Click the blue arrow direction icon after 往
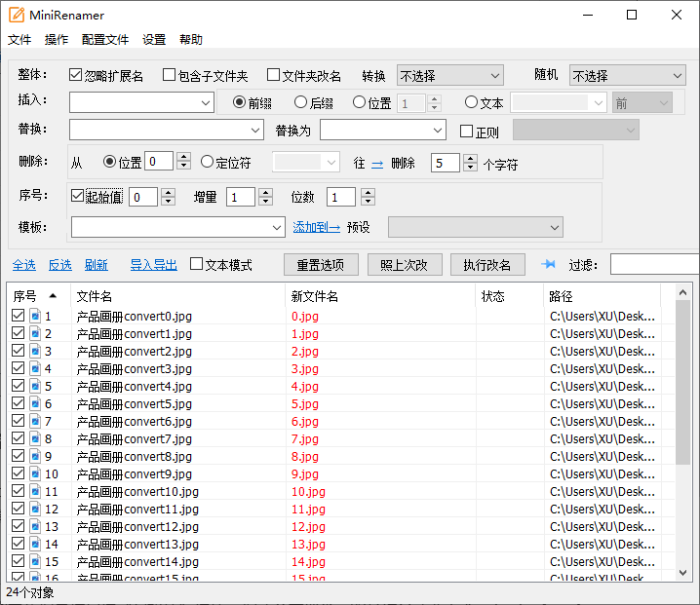Image resolution: width=700 pixels, height=605 pixels. pos(377,165)
